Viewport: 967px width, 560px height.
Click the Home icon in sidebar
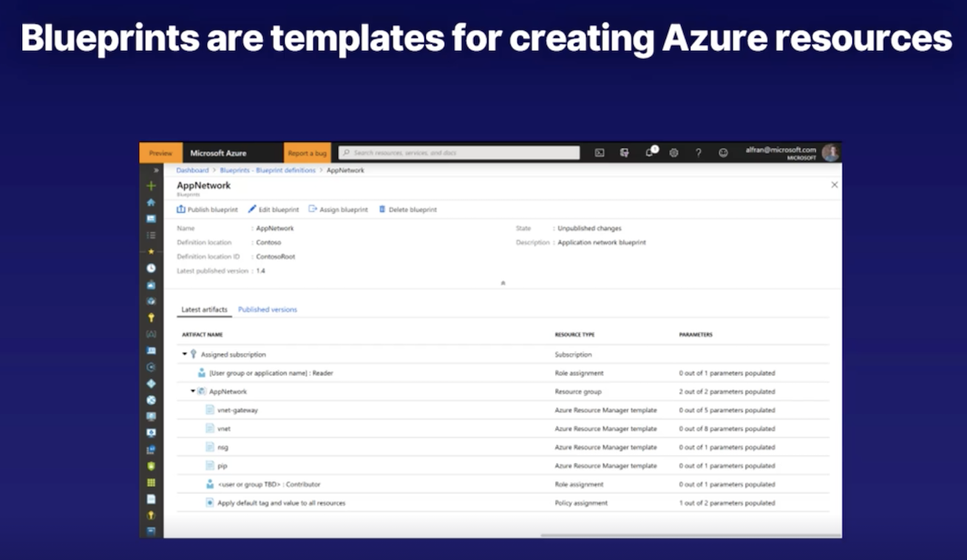click(x=152, y=202)
